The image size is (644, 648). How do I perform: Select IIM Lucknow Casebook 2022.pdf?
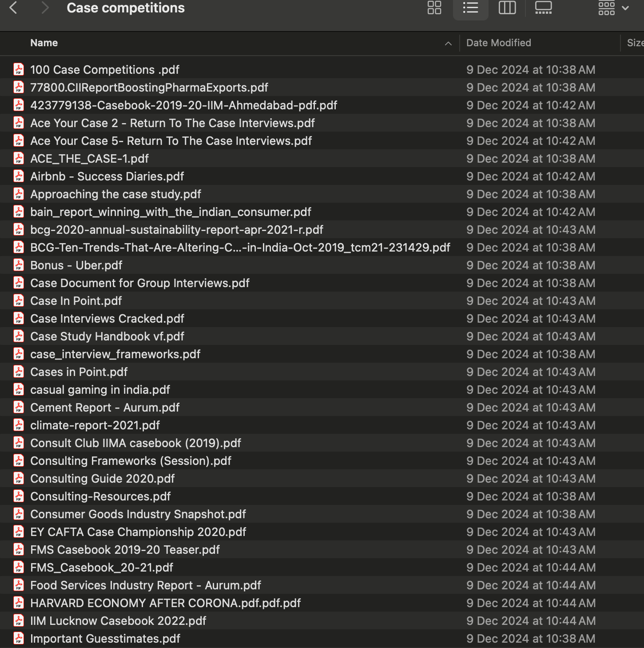click(322, 621)
